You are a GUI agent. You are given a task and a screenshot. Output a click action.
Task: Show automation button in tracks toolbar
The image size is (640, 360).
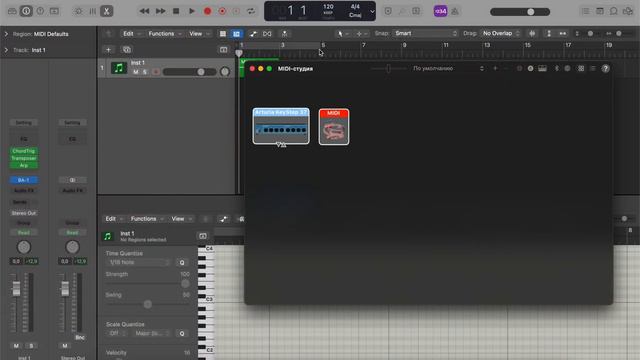click(253, 33)
